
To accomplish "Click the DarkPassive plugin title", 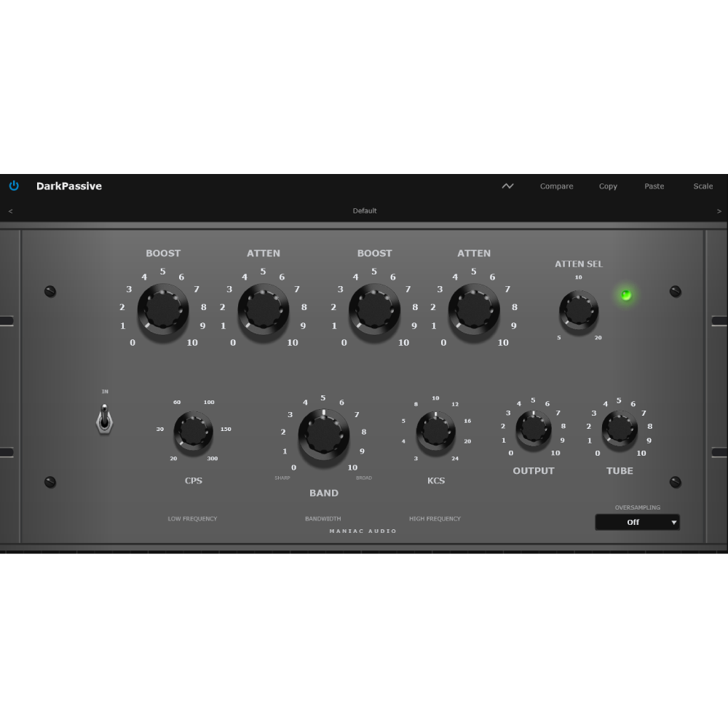I will [69, 186].
